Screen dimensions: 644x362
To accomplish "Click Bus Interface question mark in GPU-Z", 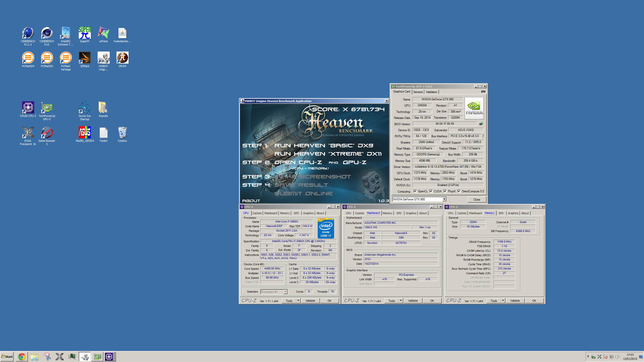I will coord(483,136).
